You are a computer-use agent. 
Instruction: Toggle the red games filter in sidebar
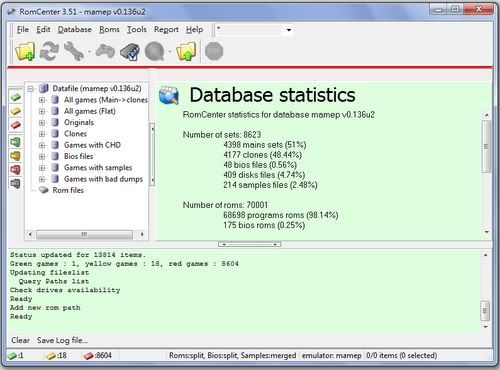15,125
